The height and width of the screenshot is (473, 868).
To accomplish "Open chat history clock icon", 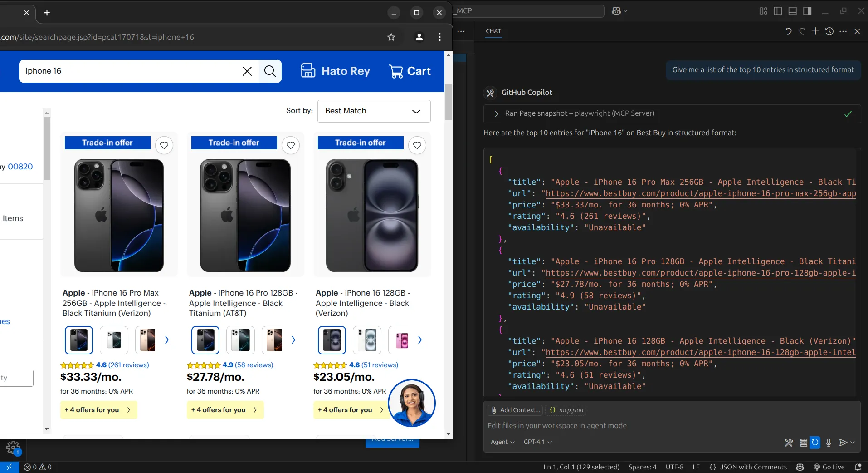I will pyautogui.click(x=829, y=31).
